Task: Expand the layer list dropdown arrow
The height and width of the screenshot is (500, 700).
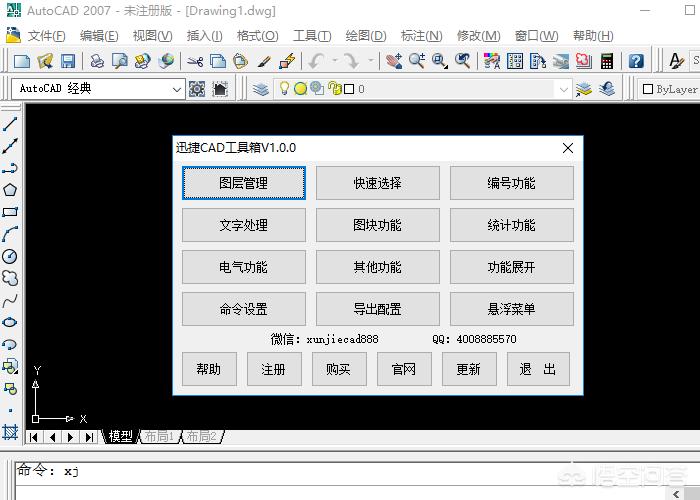Action: click(x=563, y=89)
